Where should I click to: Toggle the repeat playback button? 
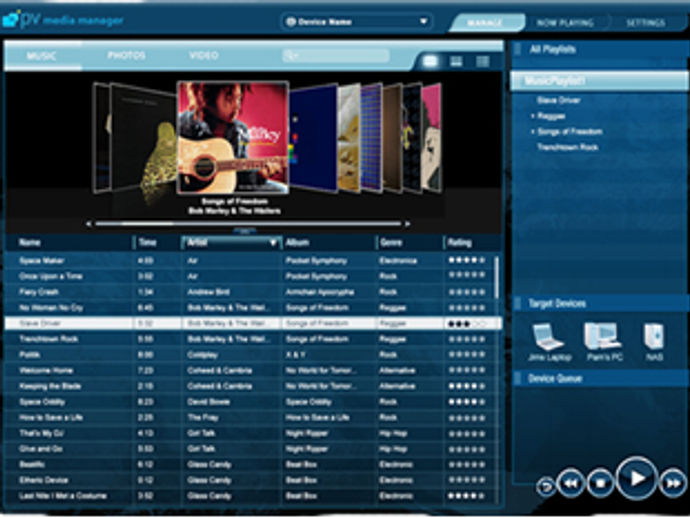[x=546, y=487]
